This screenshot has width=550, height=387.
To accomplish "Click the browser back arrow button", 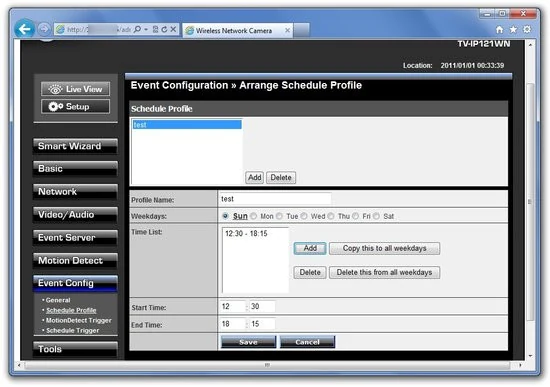I will (x=24, y=29).
